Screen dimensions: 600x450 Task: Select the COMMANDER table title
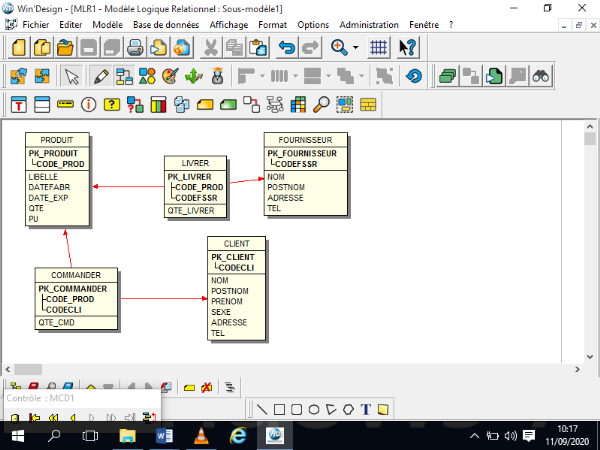tap(76, 275)
